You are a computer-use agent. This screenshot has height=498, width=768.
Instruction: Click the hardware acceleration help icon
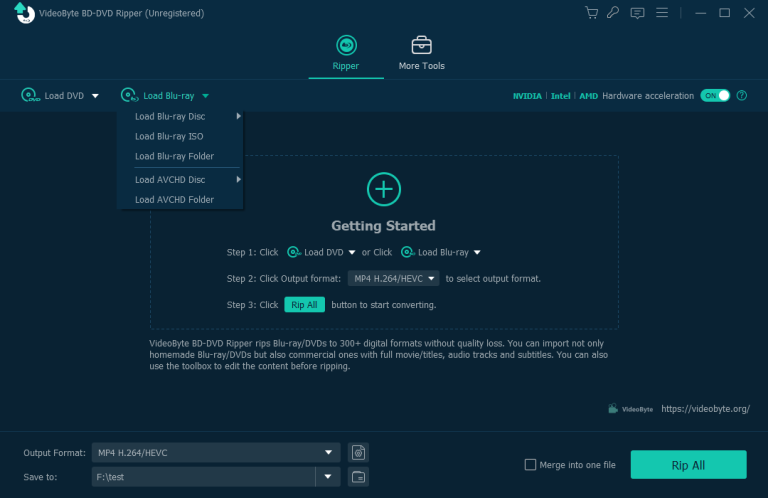pos(742,95)
